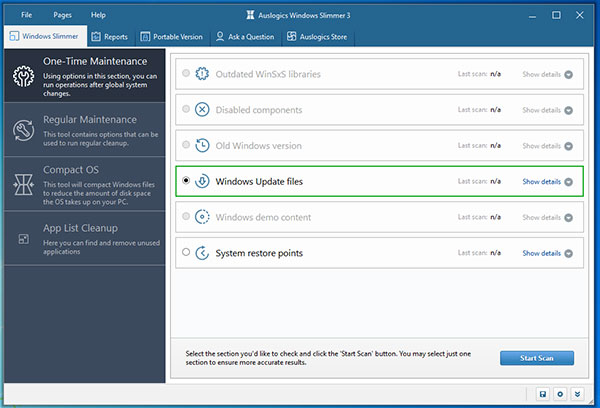Viewport: 600px width, 408px height.
Task: Open the Auslogics Store tab
Action: pos(317,37)
